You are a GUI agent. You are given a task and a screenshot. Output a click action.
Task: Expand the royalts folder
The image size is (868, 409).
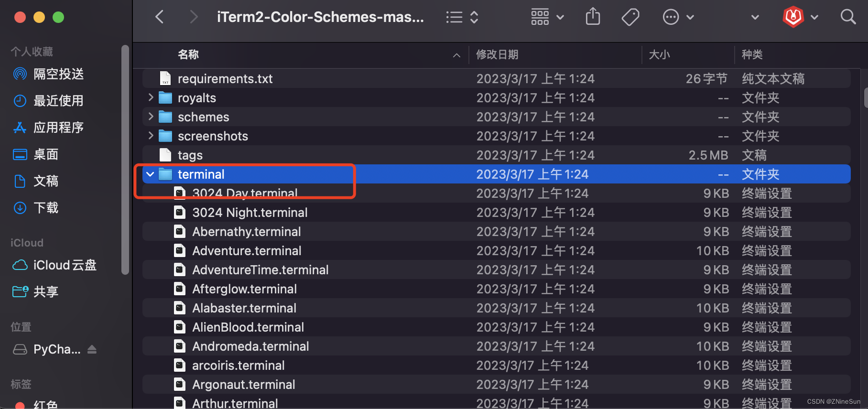coord(151,97)
